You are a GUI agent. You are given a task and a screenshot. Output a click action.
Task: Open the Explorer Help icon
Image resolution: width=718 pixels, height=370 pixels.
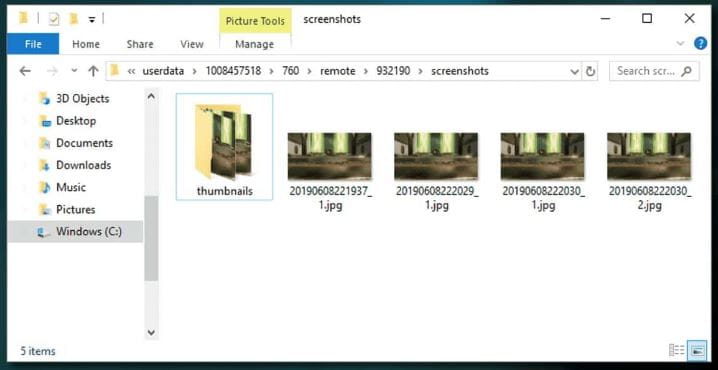coord(701,44)
